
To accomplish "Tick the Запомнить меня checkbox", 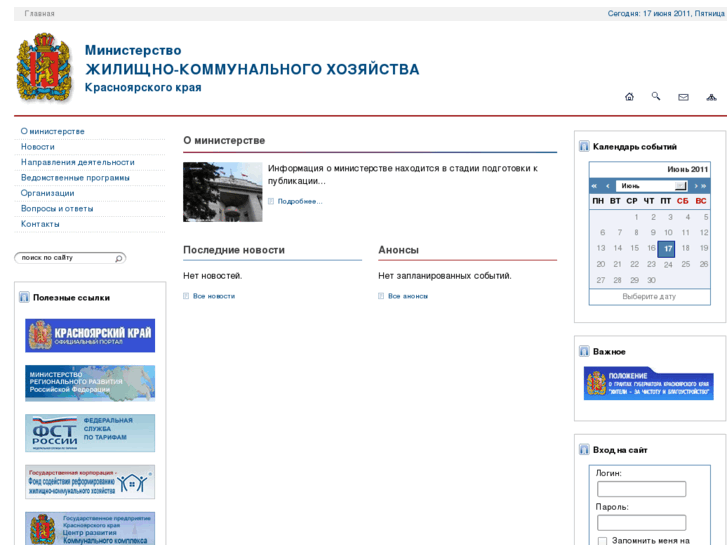I will pyautogui.click(x=602, y=541).
